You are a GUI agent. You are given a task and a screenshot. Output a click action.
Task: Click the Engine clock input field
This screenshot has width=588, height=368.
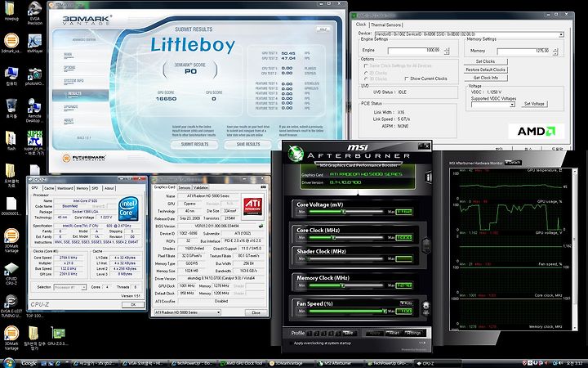(415, 51)
